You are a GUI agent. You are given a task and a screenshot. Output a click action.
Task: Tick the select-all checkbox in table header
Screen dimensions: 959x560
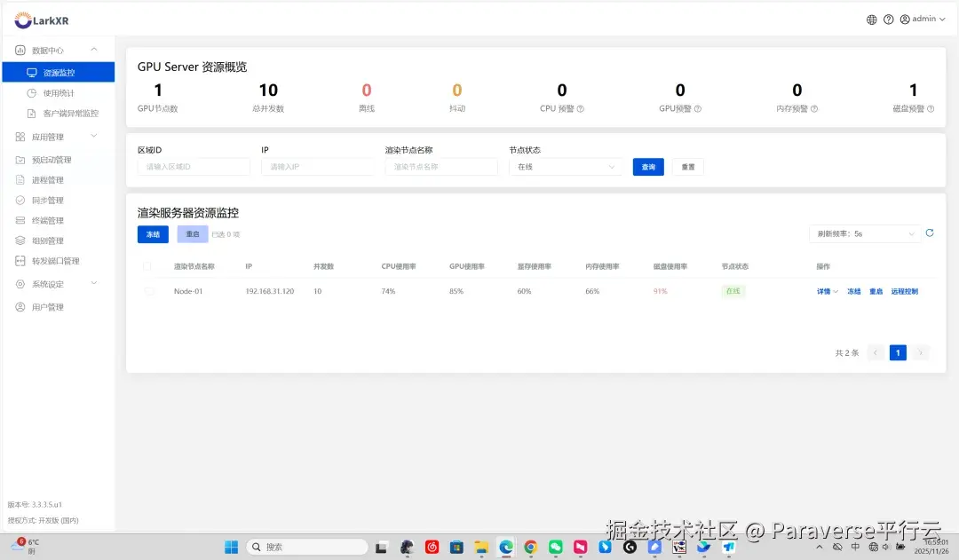pos(147,266)
